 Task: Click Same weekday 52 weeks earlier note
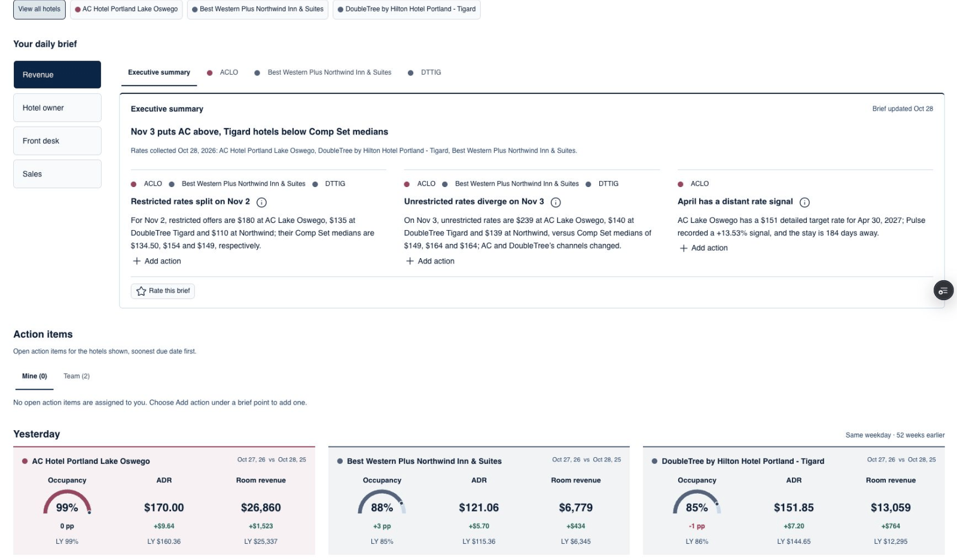[895, 435]
